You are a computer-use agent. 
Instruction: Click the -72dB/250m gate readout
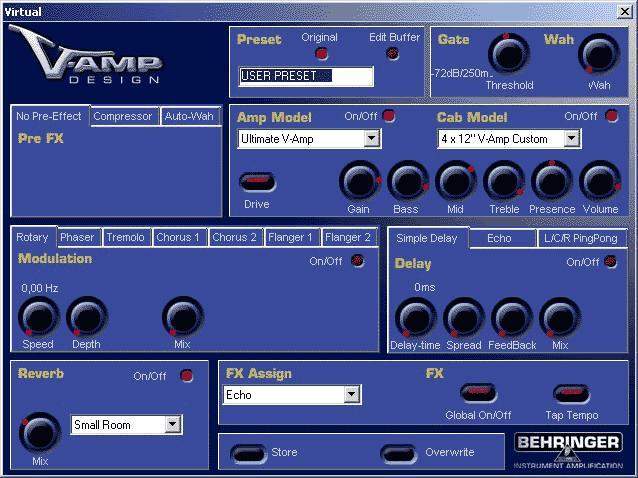462,73
